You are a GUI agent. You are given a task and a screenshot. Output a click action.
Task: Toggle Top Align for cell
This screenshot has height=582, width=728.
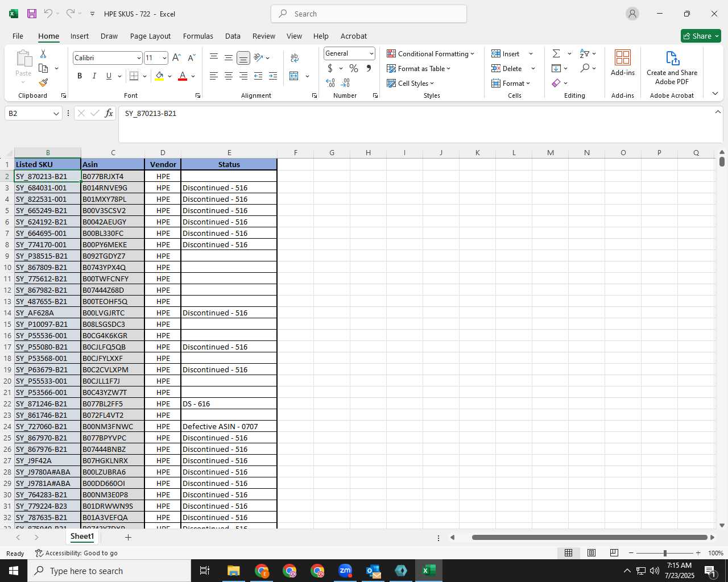pos(214,57)
